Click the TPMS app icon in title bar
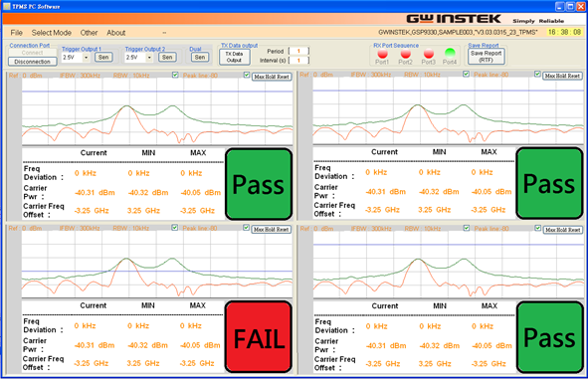588x379 pixels. [x=6, y=6]
